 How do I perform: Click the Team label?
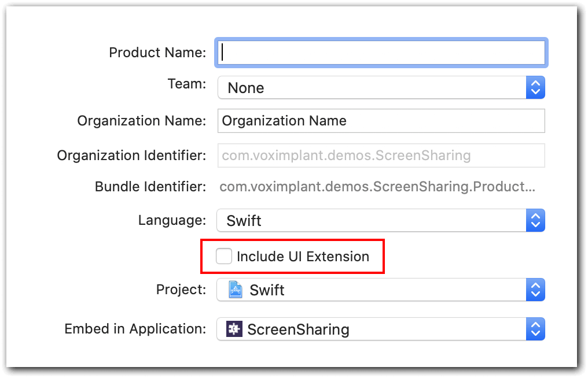tap(187, 84)
